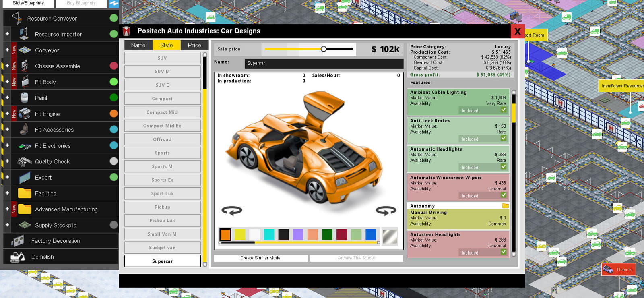
Task: Select the Compact Mid Ex design
Action: click(x=163, y=126)
